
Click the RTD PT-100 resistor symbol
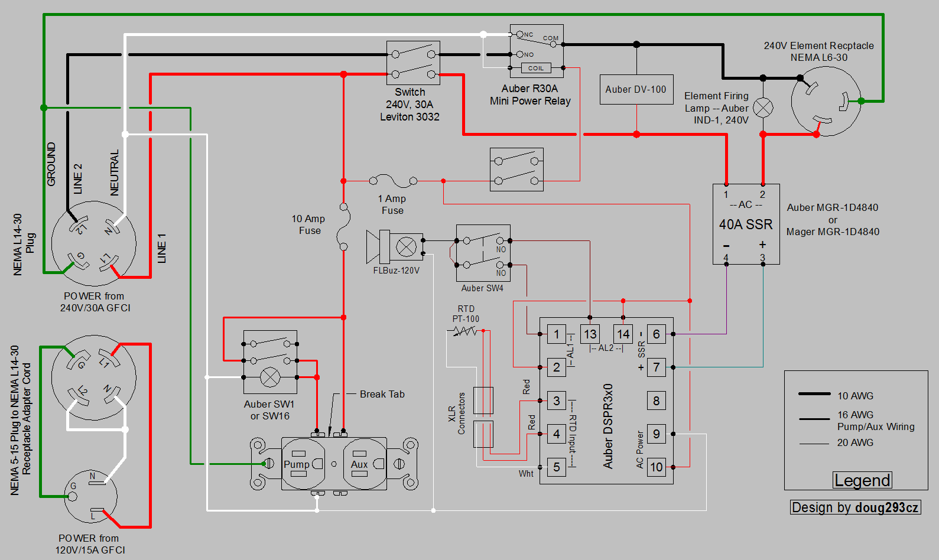click(x=465, y=331)
